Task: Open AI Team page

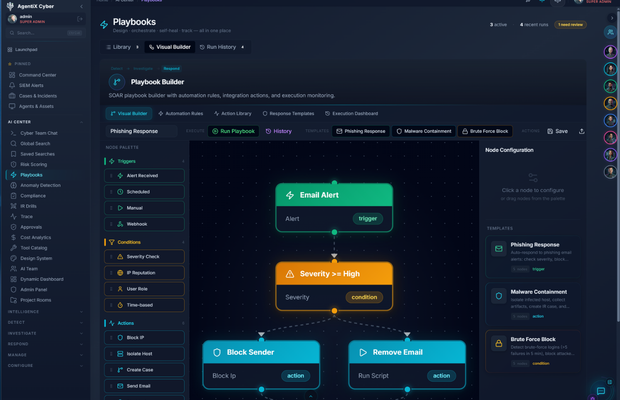Action: [29, 269]
